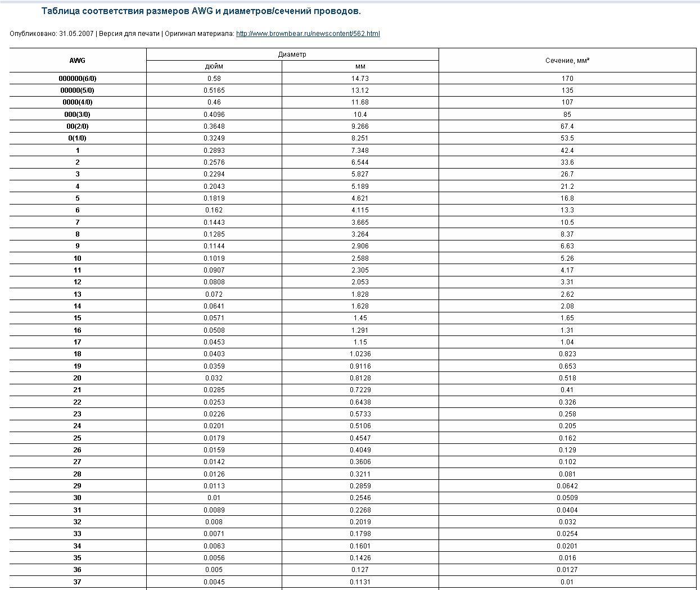Select the "AWG" column header
Viewport: 700px width, 590px height.
[78, 60]
